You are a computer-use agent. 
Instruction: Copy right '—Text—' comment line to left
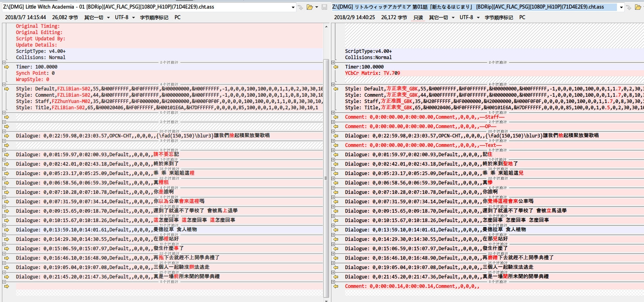(x=336, y=145)
